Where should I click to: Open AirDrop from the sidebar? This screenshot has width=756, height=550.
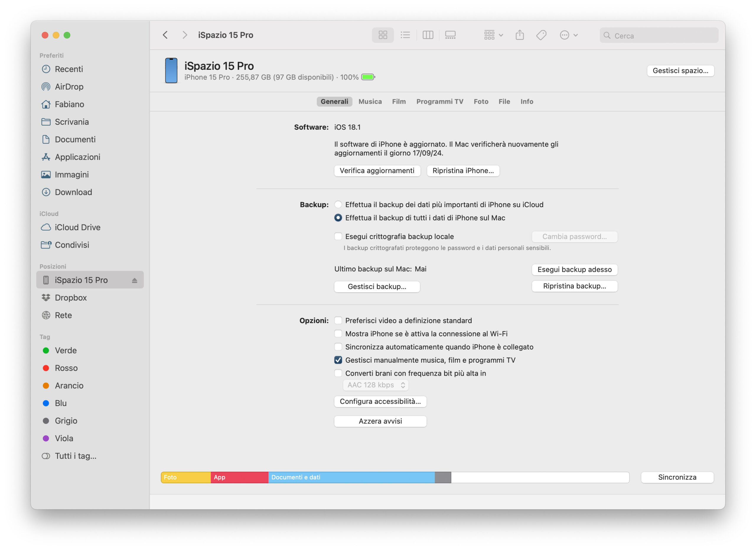(x=69, y=87)
